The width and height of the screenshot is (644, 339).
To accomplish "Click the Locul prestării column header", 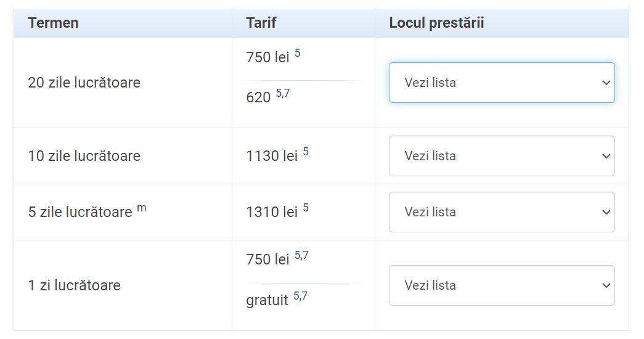I will [x=436, y=23].
